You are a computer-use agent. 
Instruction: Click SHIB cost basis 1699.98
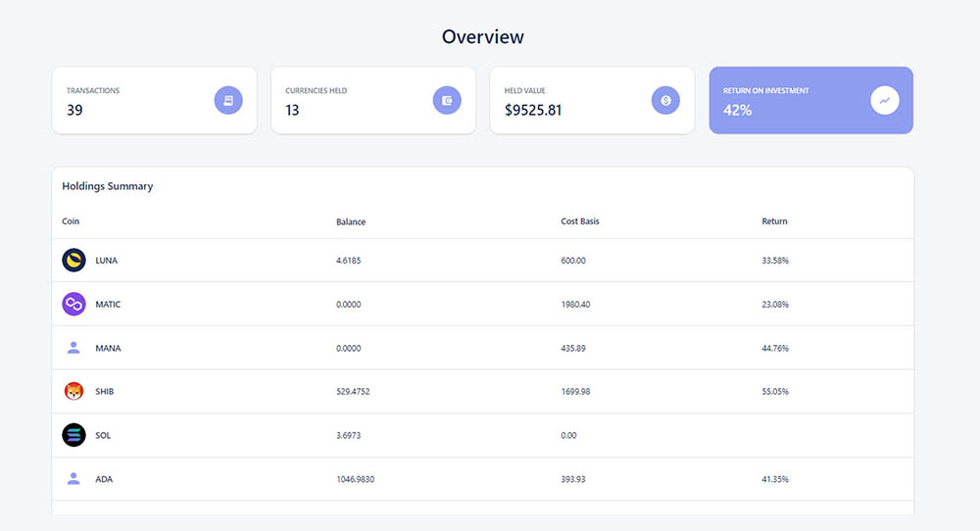click(x=575, y=392)
